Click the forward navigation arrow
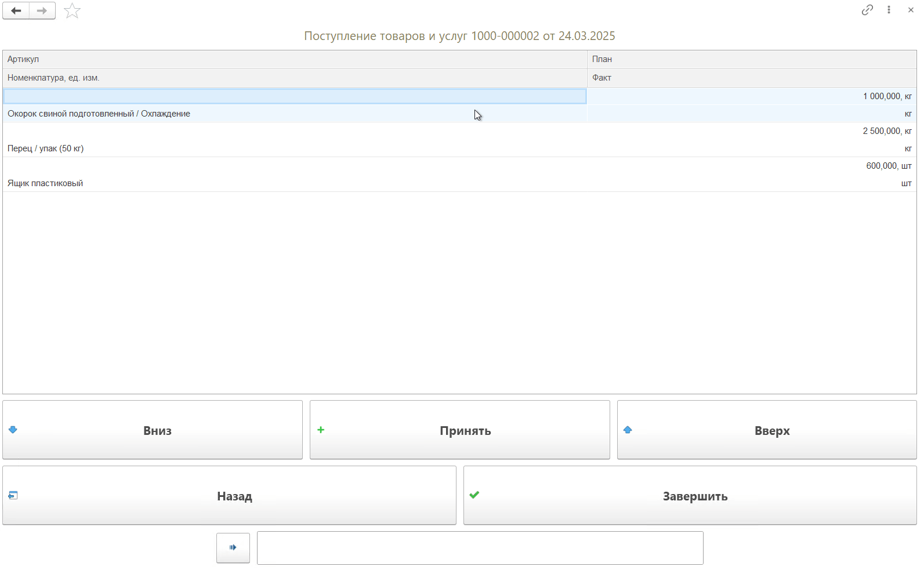This screenshot has height=570, width=924. 42,10
